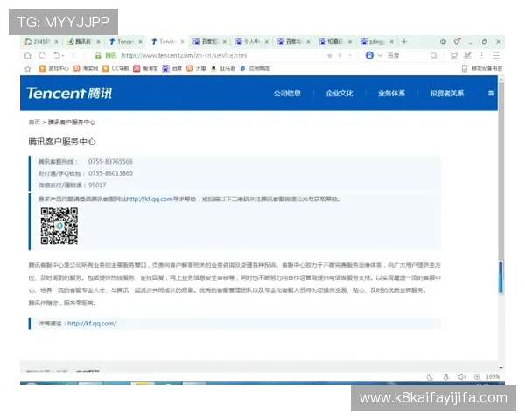525x420 pixels.
Task: Click the WeChat service QR code
Action: pyautogui.click(x=59, y=226)
